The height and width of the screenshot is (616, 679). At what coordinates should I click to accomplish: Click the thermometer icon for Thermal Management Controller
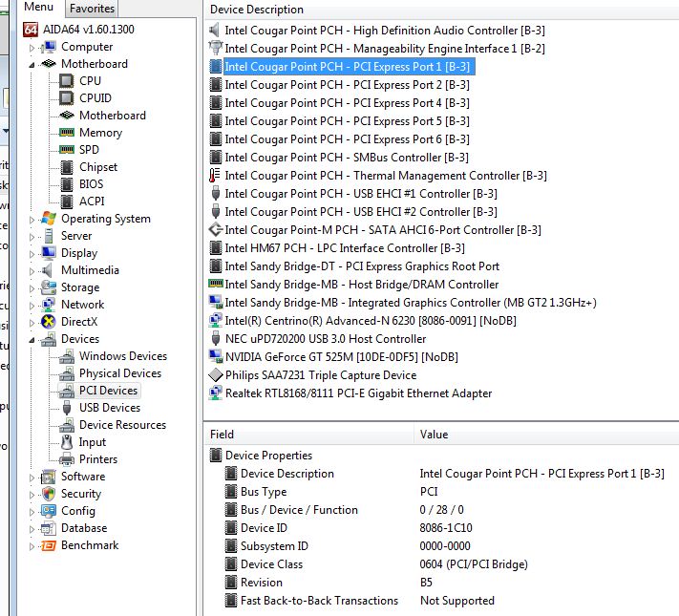pyautogui.click(x=215, y=176)
